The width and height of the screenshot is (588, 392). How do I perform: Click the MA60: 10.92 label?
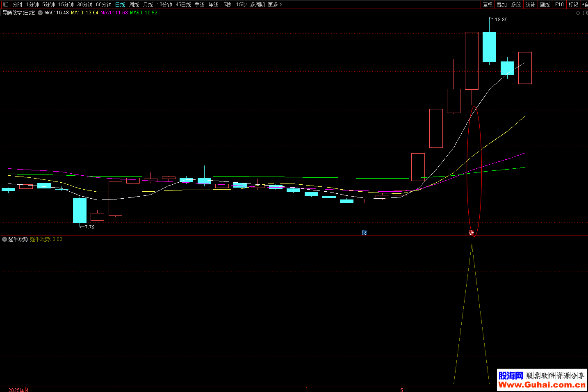pos(144,13)
